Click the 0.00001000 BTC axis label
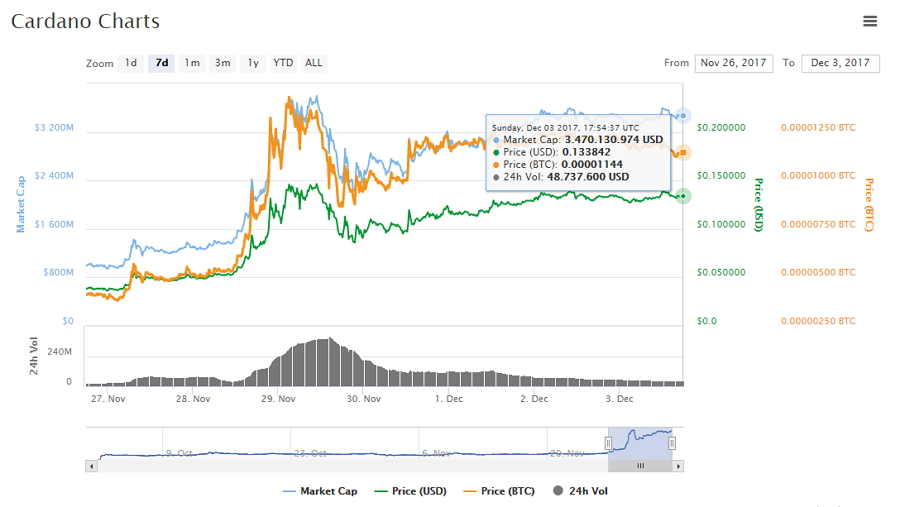The image size is (900, 507). tap(818, 176)
